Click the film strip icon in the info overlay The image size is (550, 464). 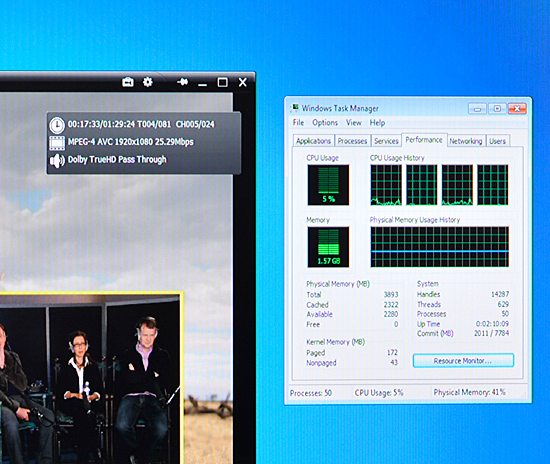click(x=57, y=143)
